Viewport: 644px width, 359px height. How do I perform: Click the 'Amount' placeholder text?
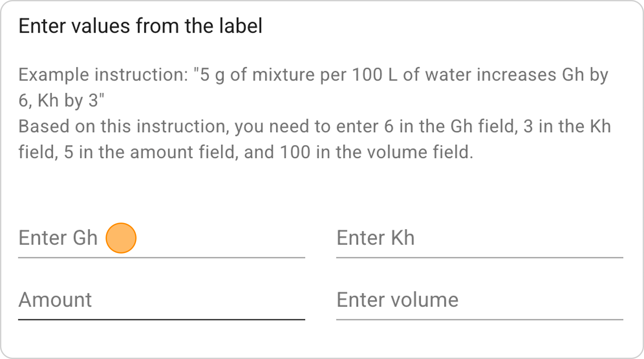click(x=55, y=300)
